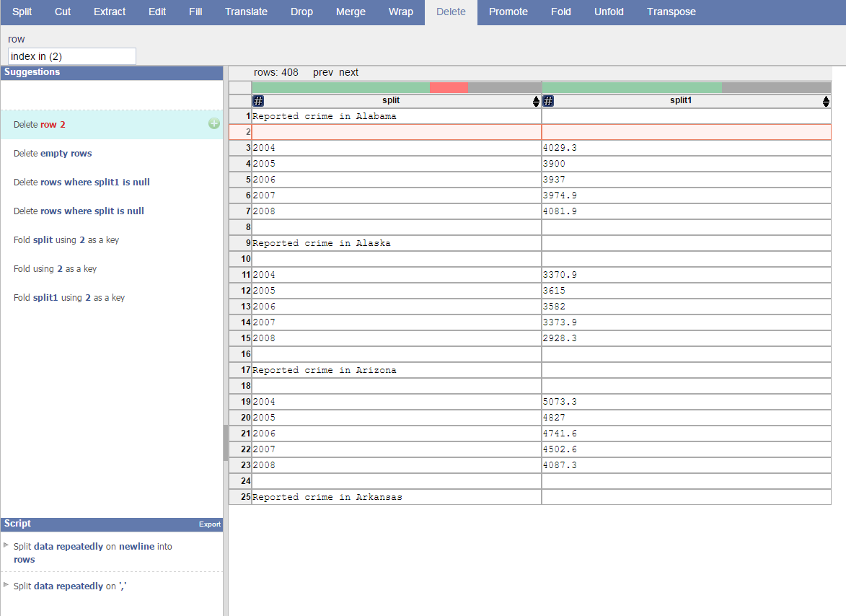Click the Export link in Script panel
Viewport: 846px width, 616px height.
click(x=210, y=524)
